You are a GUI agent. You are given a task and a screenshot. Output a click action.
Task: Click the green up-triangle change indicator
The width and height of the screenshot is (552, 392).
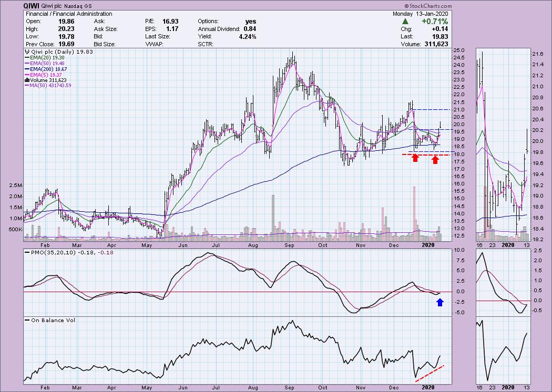pyautogui.click(x=405, y=22)
